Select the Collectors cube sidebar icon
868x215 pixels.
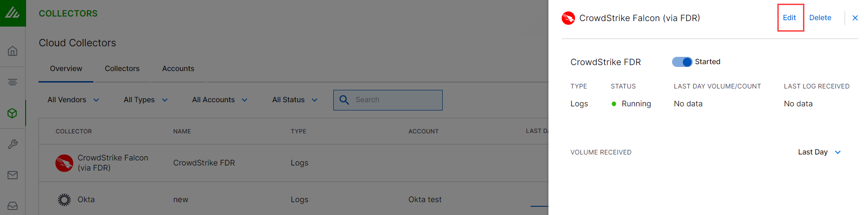13,113
